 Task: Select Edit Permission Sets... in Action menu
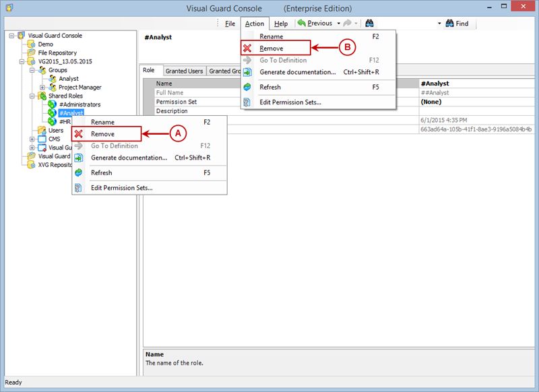(318, 102)
